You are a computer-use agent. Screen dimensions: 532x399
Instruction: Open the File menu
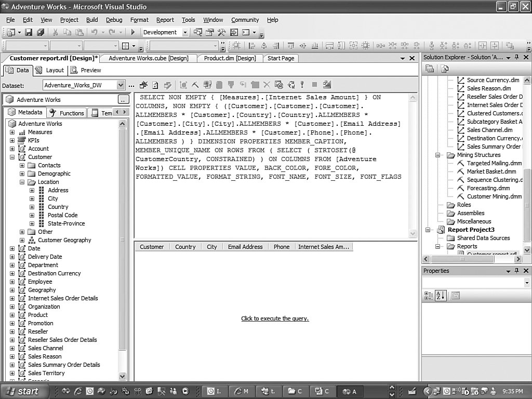(x=10, y=20)
